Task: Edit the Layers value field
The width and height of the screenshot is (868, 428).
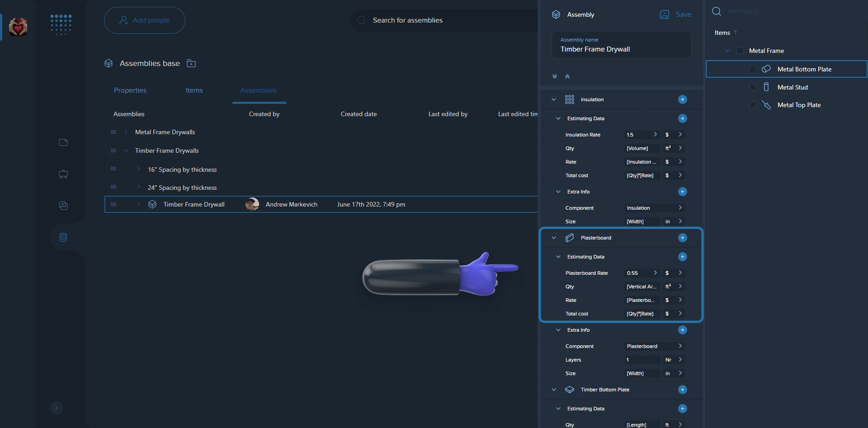Action: (x=642, y=360)
